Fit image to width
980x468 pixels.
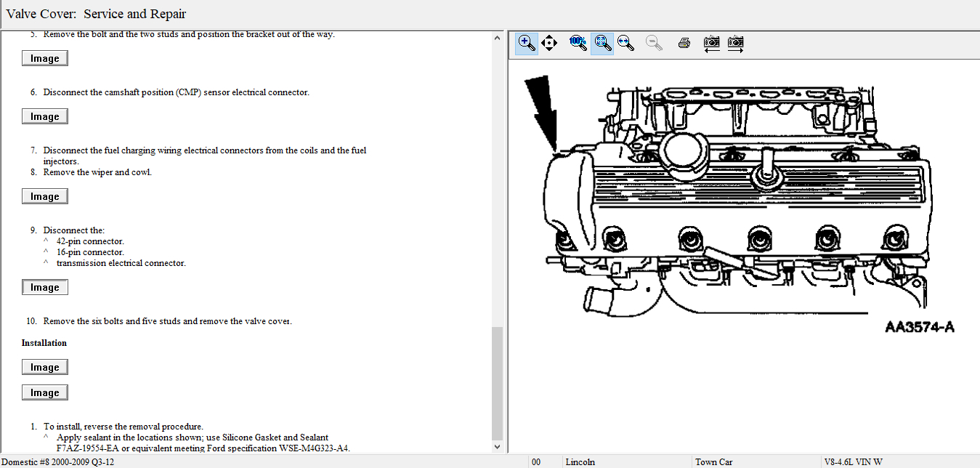coord(625,43)
